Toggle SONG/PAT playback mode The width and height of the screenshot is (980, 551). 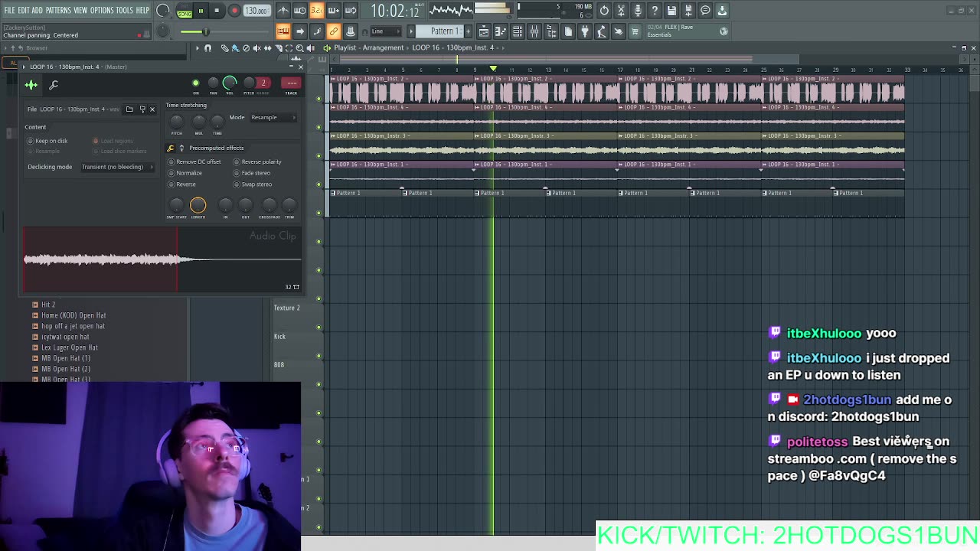click(185, 11)
